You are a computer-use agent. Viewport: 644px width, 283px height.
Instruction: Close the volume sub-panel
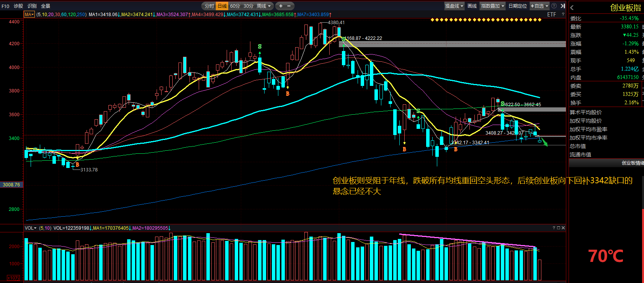[563, 228]
